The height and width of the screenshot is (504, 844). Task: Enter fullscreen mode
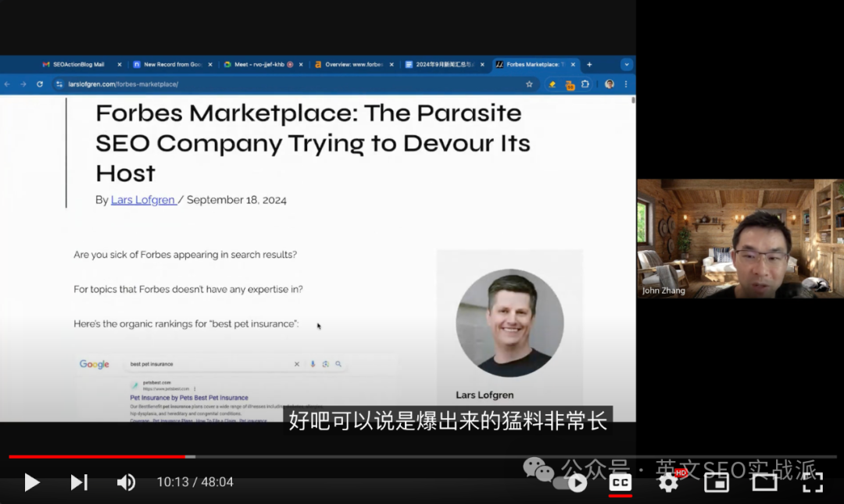tap(813, 482)
